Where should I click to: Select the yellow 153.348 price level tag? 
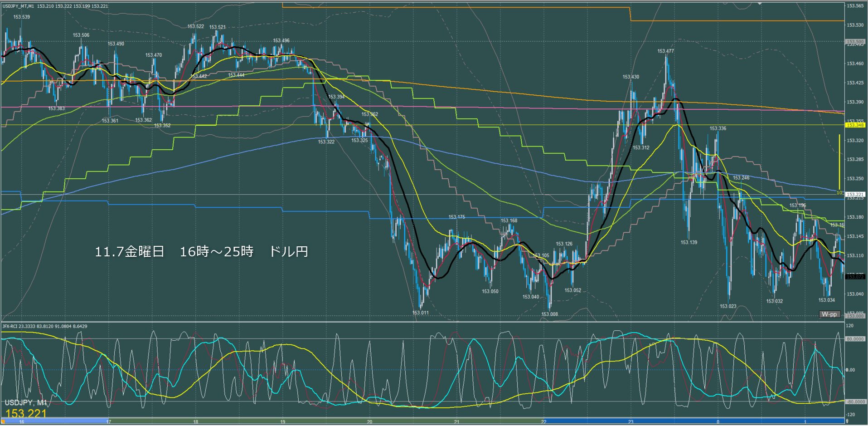[855, 125]
